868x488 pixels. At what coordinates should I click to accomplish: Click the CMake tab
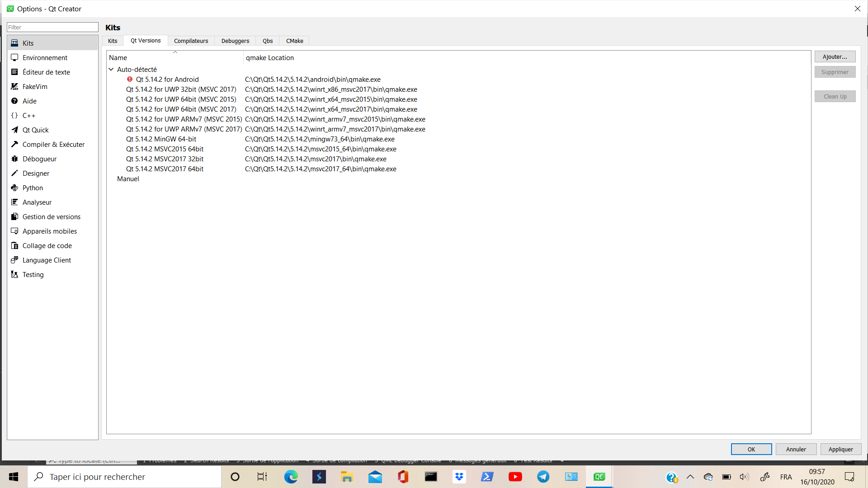tap(294, 41)
